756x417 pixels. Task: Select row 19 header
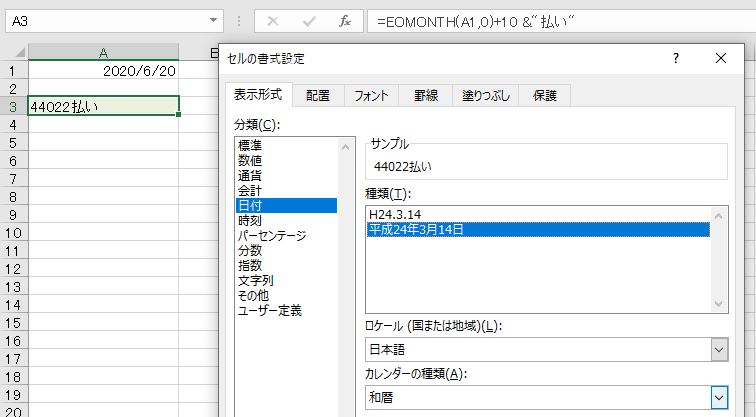pyautogui.click(x=13, y=395)
